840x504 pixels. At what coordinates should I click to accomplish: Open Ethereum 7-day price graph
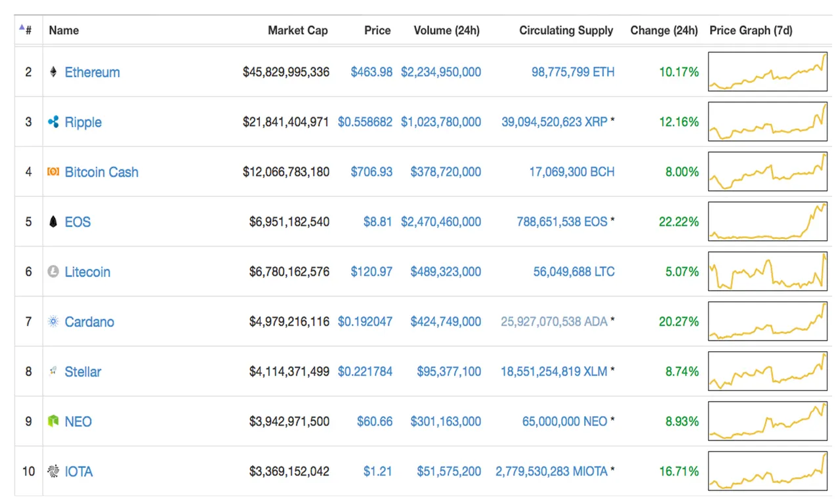768,72
